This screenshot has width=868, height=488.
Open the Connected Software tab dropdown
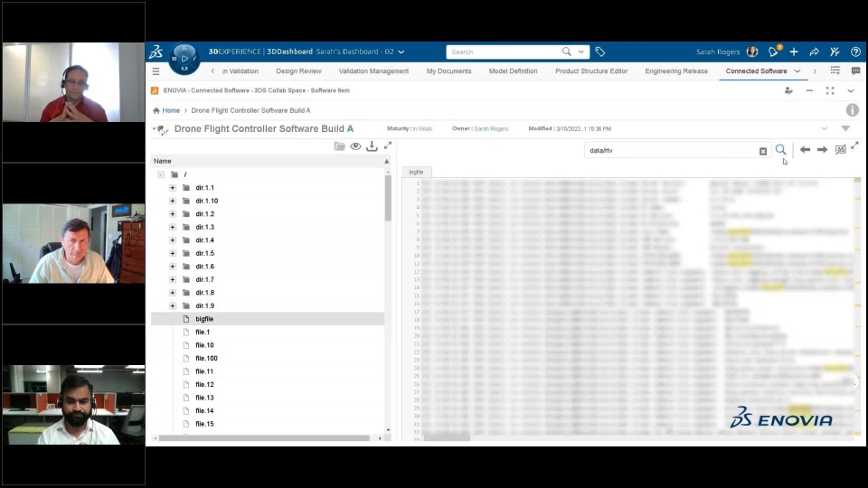[797, 71]
